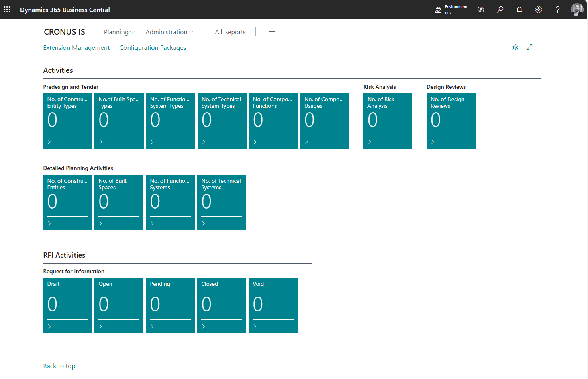Image resolution: width=588 pixels, height=379 pixels.
Task: Click the Back to top link
Action: pos(59,366)
